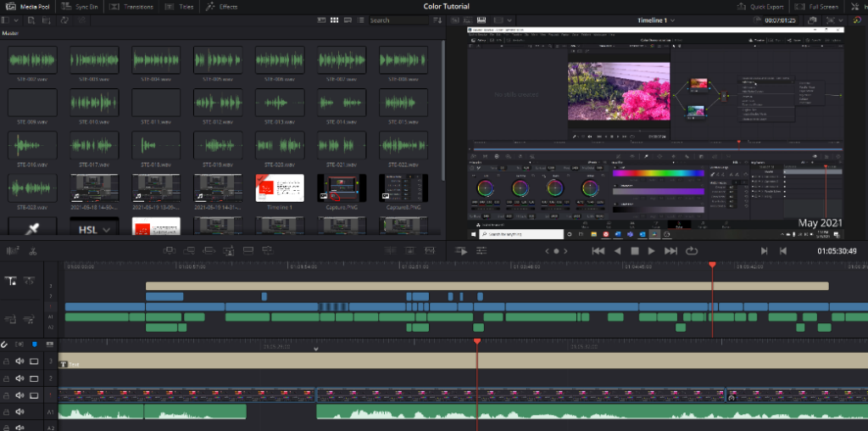Click the Source Overwrite icon

tap(268, 251)
